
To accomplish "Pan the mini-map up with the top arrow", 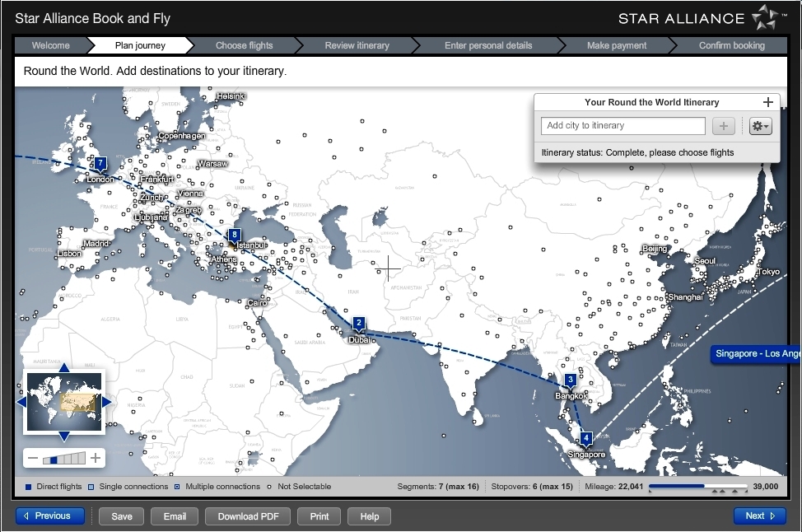I will (64, 367).
